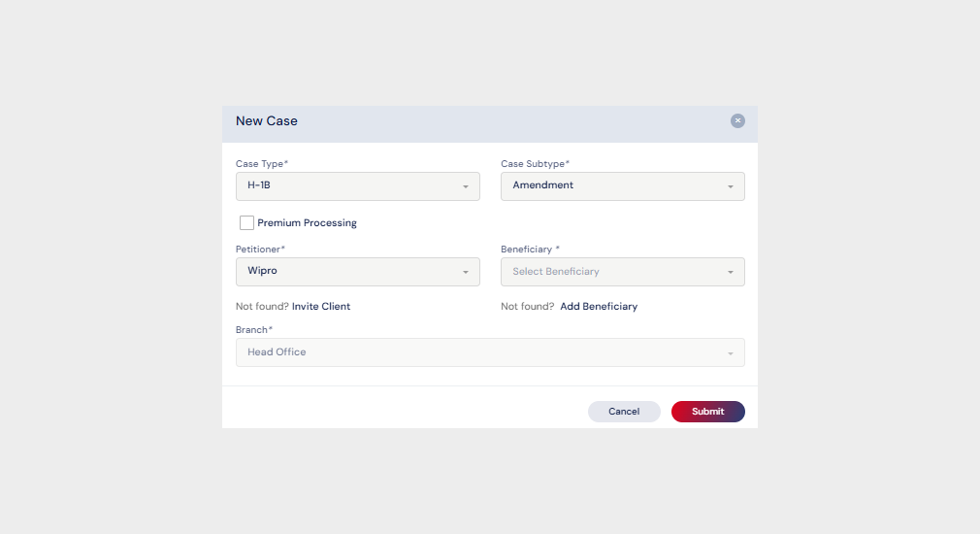Viewport: 980px width, 534px height.
Task: Click the Case Subtype field label
Action: [x=535, y=164]
